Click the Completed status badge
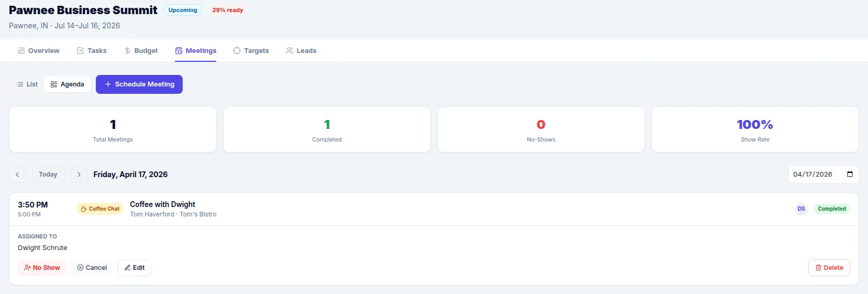 point(831,209)
